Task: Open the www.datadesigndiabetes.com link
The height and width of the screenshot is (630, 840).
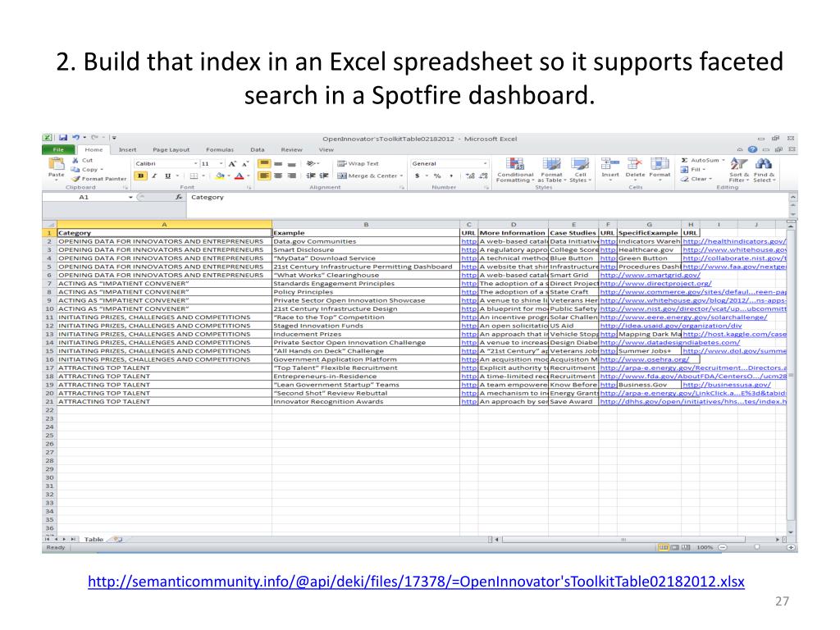Action: tap(669, 342)
